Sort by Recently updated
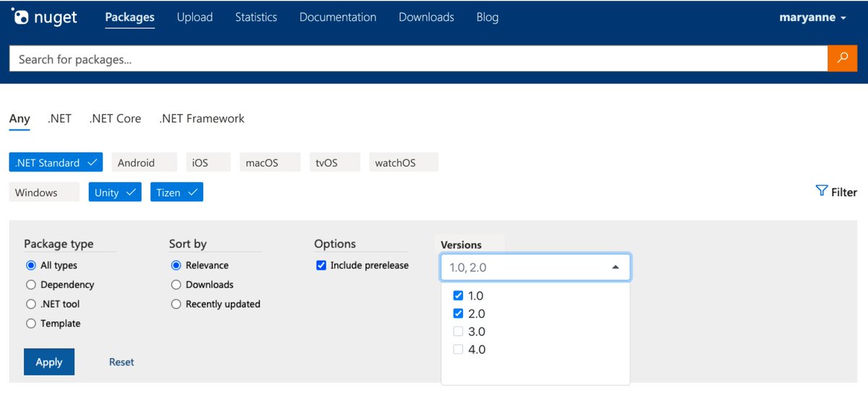This screenshot has height=393, width=868. (x=176, y=305)
